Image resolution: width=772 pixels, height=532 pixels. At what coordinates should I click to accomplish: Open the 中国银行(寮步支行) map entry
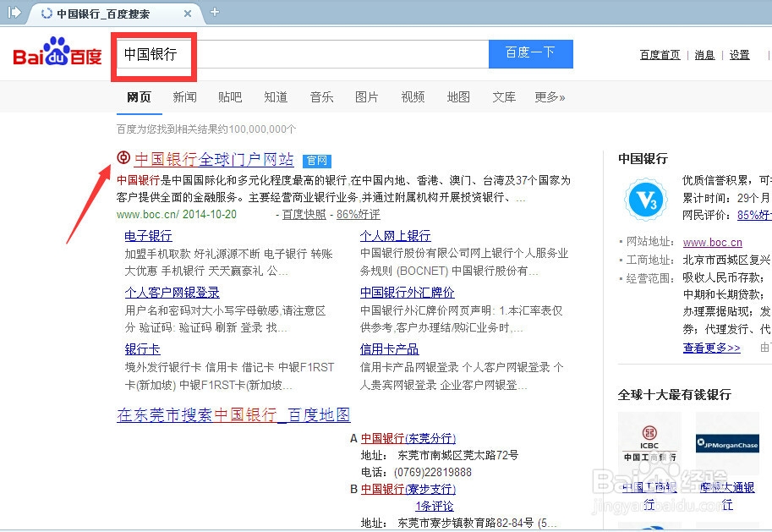tap(408, 489)
